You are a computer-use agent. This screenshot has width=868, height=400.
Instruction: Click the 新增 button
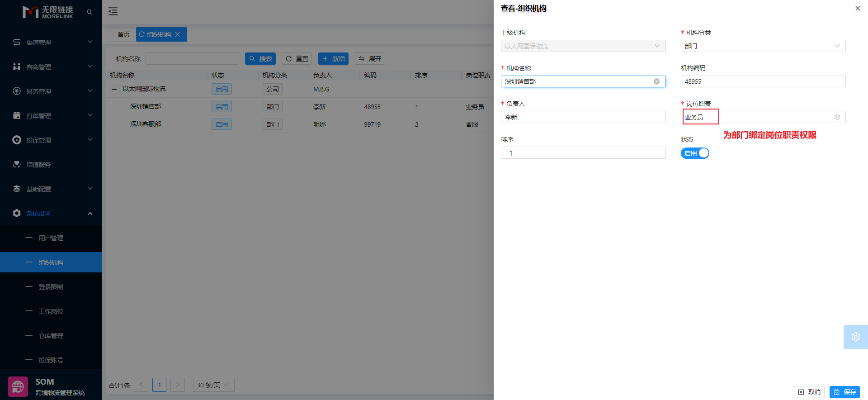333,59
